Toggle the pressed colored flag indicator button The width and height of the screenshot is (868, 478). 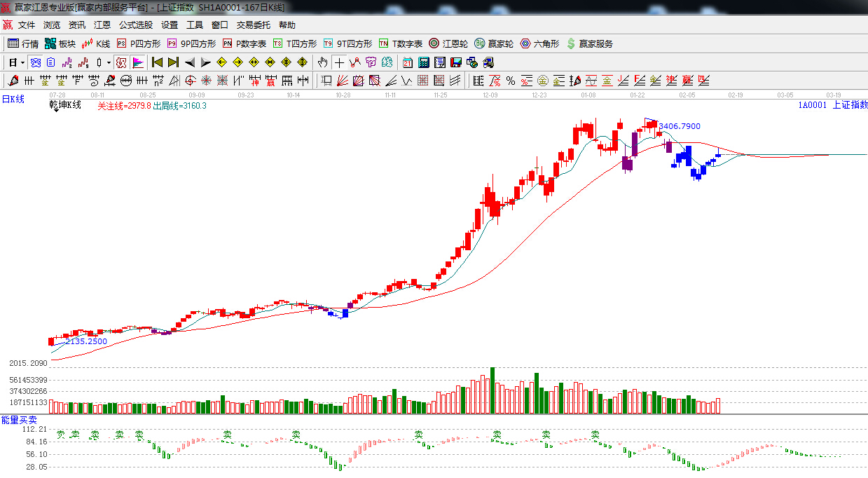[x=137, y=62]
